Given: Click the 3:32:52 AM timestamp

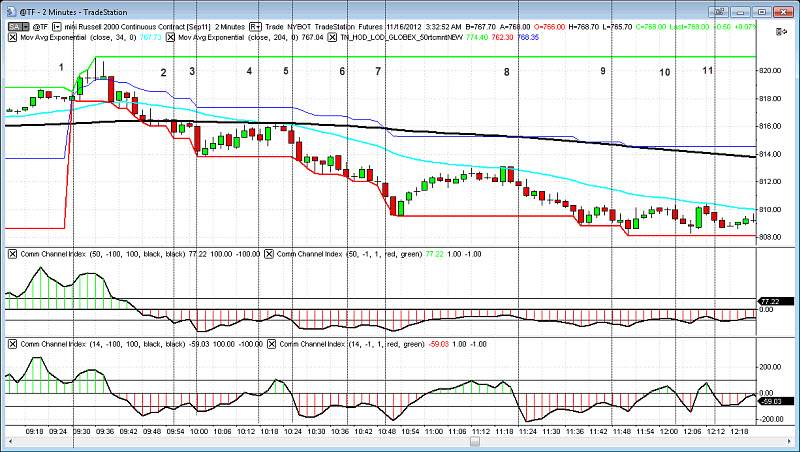Looking at the screenshot, I should (x=443, y=27).
